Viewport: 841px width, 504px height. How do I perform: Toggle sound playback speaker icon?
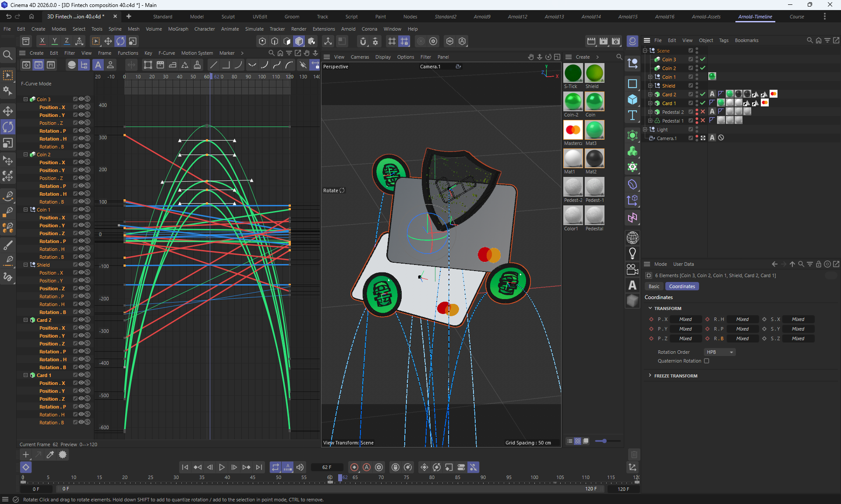click(x=300, y=467)
